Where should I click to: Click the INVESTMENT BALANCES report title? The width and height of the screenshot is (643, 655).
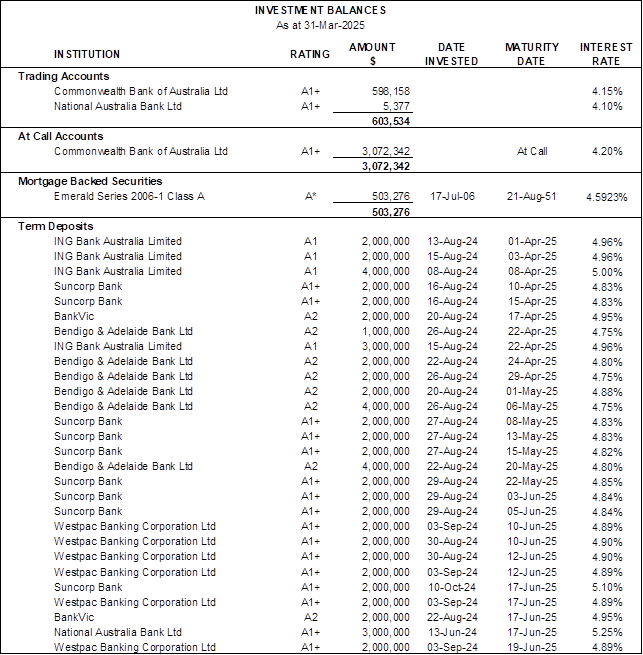click(319, 9)
